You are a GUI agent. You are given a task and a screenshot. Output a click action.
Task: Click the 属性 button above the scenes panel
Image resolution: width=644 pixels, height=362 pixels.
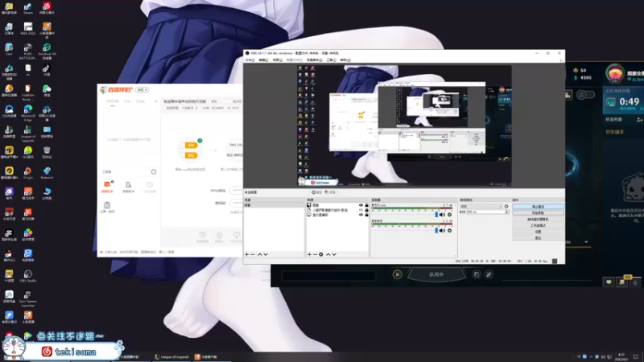click(x=316, y=192)
